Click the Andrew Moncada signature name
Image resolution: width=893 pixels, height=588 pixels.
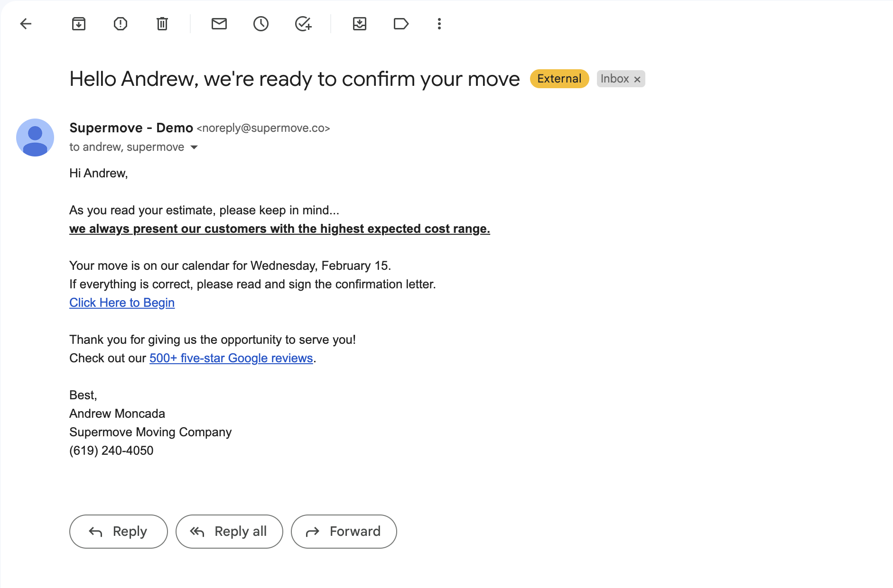click(117, 413)
